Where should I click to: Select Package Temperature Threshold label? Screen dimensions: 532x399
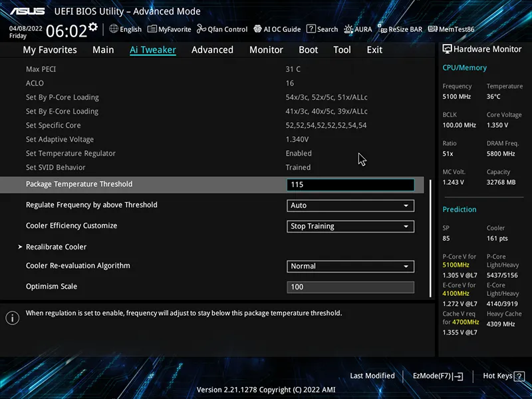[x=79, y=184]
